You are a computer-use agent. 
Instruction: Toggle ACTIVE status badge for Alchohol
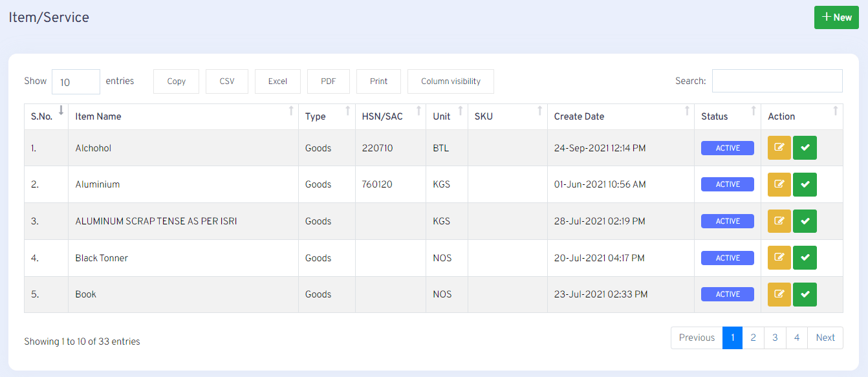click(x=727, y=148)
